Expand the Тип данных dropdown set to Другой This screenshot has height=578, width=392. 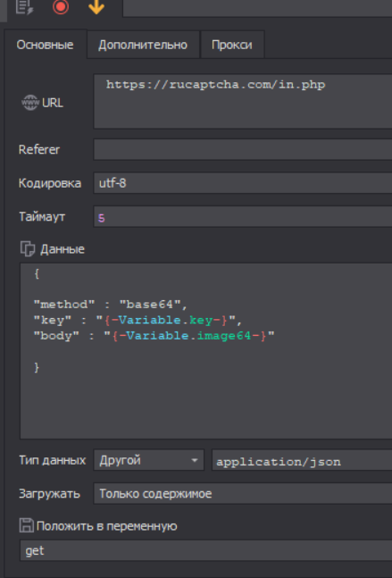coord(149,460)
